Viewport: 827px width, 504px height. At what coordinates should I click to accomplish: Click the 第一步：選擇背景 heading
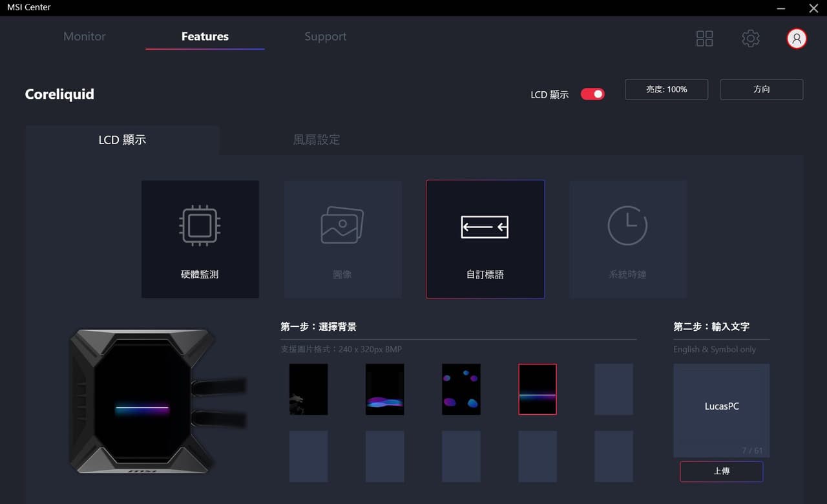click(319, 327)
